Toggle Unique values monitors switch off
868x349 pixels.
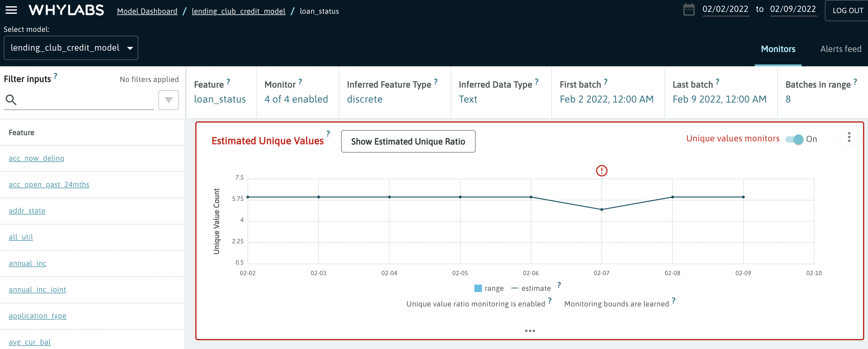tap(794, 139)
